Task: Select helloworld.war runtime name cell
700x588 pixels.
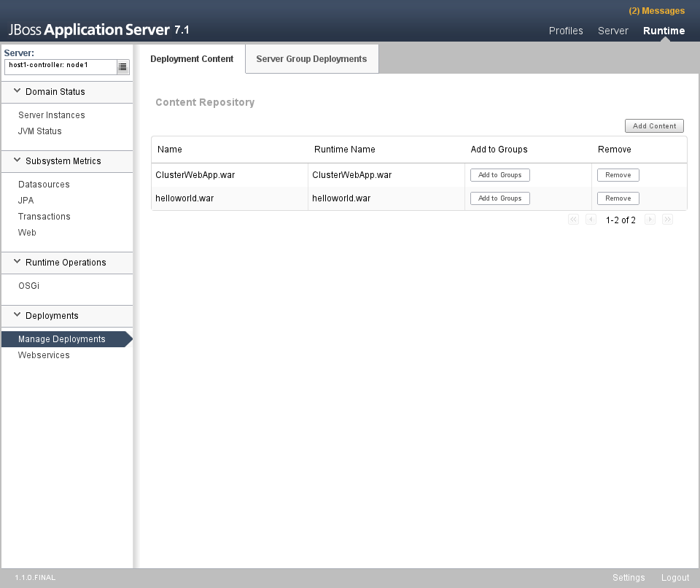Action: [341, 198]
